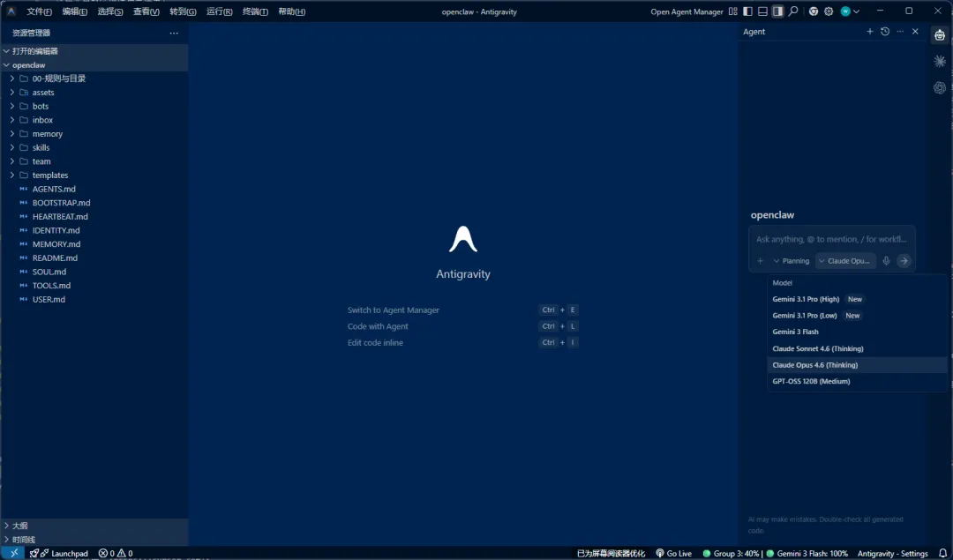
Task: Start a new agent conversation with plus icon
Action: coord(870,32)
